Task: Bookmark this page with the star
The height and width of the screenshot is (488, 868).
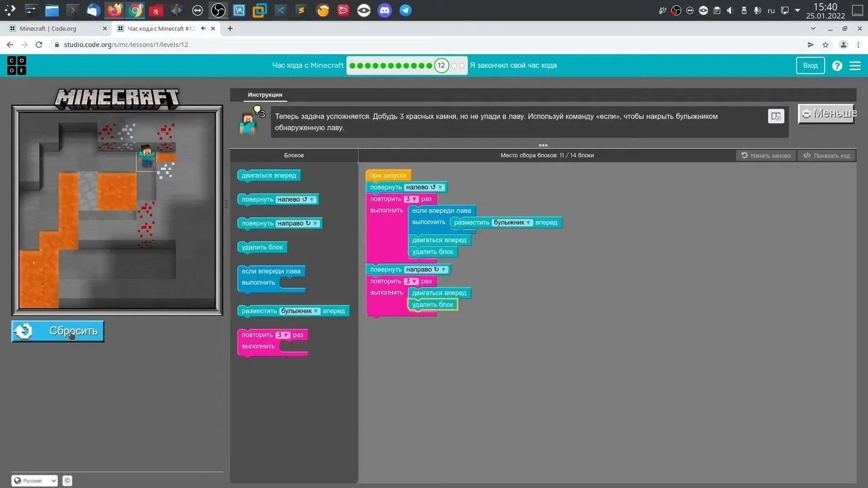Action: pyautogui.click(x=825, y=45)
